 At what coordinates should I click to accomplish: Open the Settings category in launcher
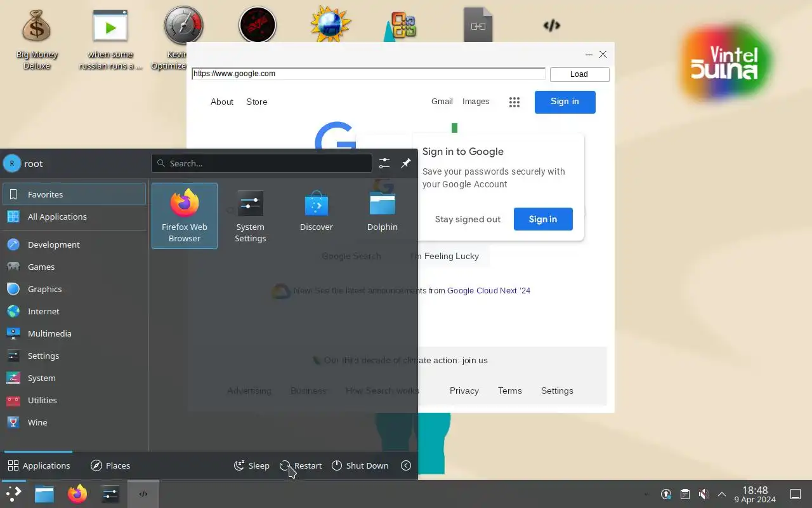[74, 356]
